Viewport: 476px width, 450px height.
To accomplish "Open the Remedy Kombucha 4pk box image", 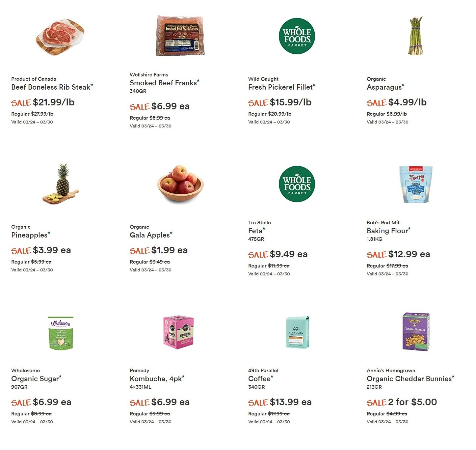I will 178,332.
